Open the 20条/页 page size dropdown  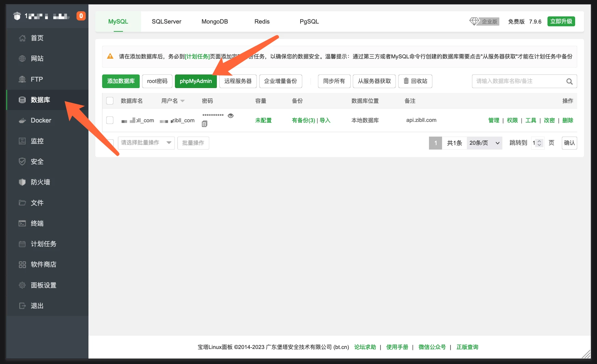484,143
